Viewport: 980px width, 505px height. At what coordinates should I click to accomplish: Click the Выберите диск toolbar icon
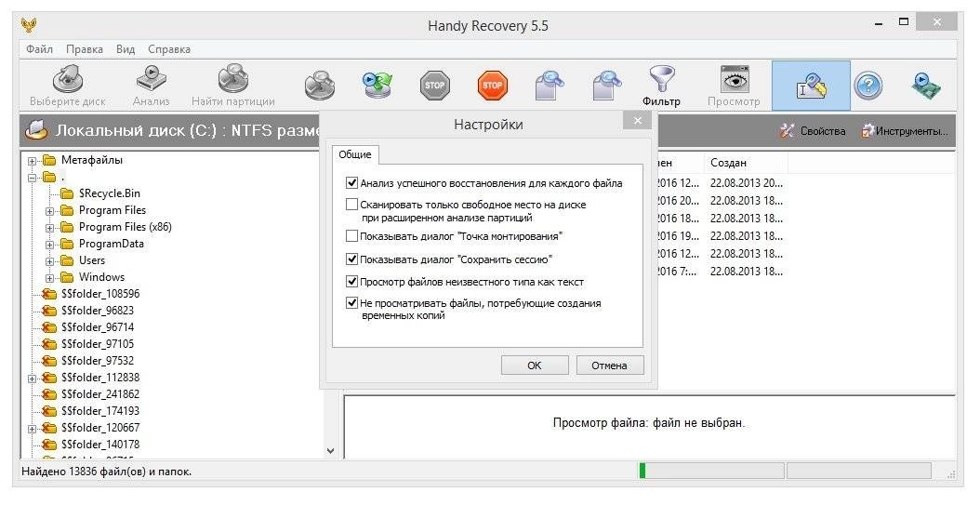pyautogui.click(x=68, y=80)
